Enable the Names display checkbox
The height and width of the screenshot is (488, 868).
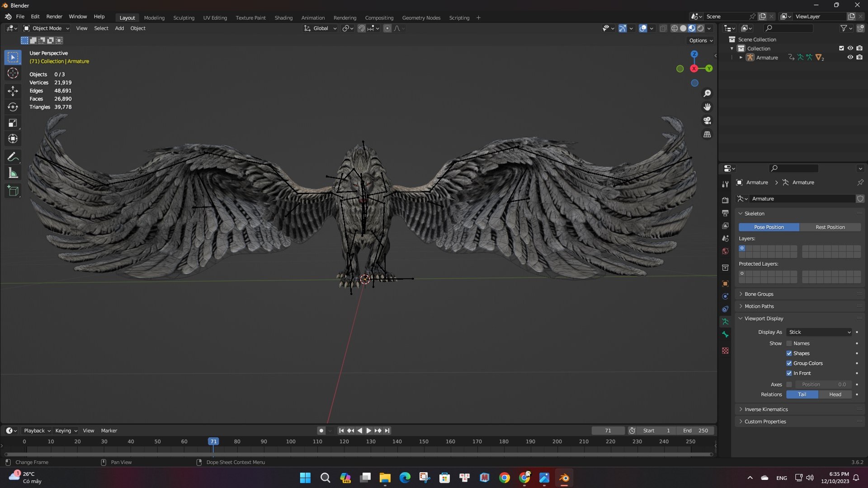[789, 343]
